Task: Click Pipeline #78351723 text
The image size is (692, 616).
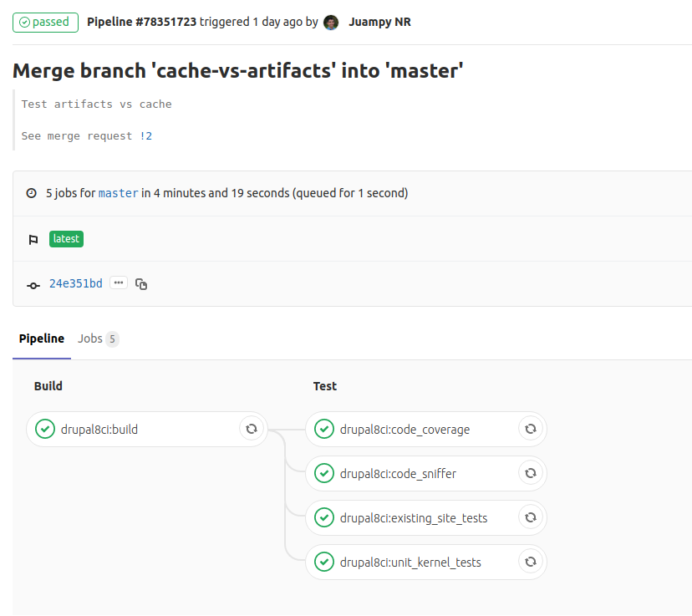Action: point(142,22)
